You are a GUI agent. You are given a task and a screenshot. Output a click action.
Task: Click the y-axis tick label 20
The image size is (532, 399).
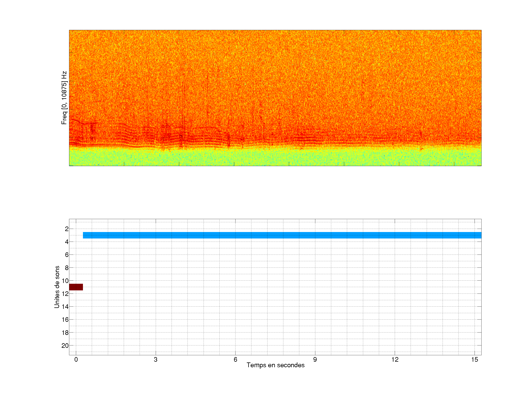pos(65,346)
